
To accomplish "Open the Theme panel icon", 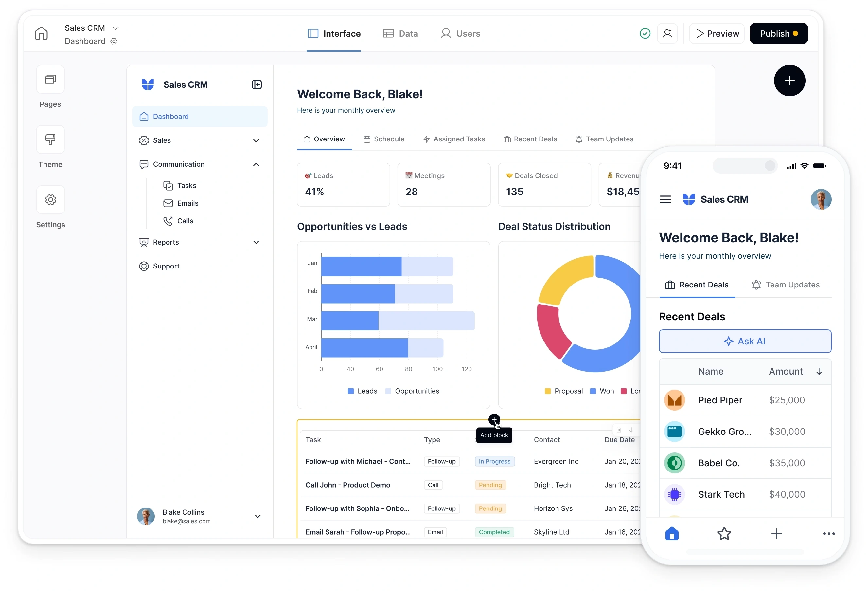I will [x=50, y=139].
